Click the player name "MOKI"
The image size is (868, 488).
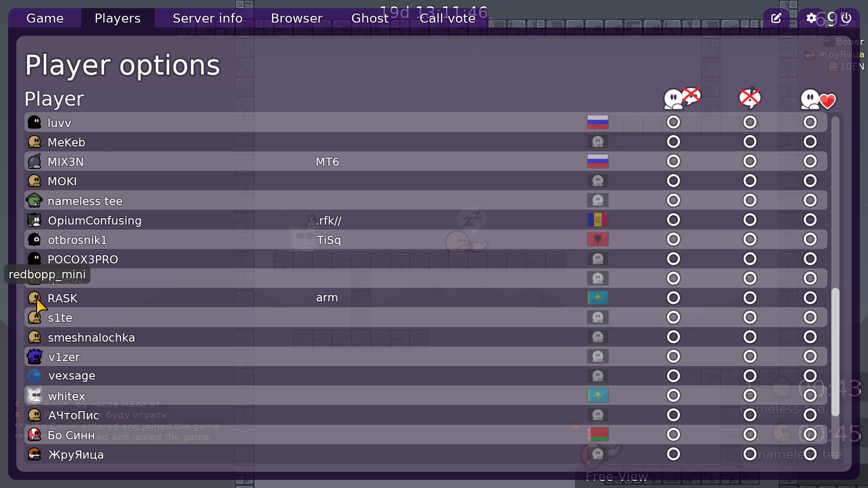click(62, 181)
